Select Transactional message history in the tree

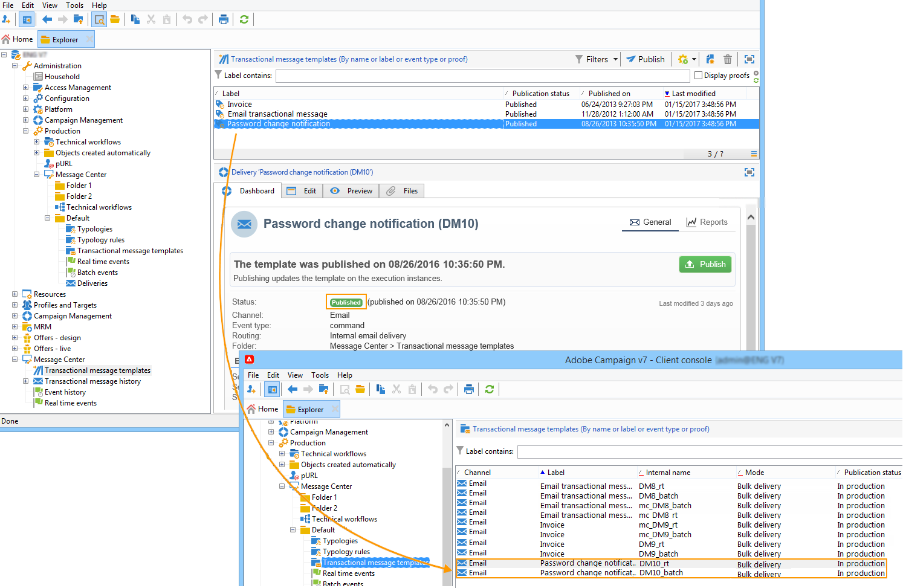(92, 381)
